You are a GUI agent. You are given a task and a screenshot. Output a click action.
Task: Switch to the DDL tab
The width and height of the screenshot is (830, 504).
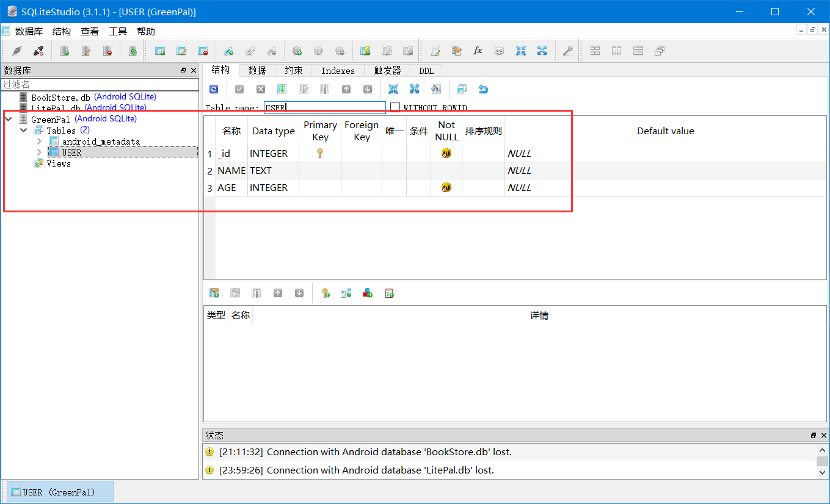[426, 71]
